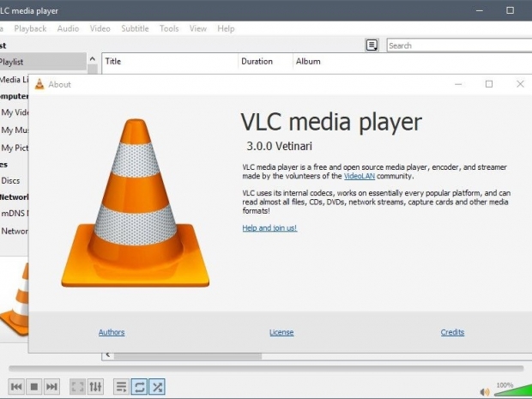The image size is (532, 399).
Task: Open the Authors link in About
Action: pos(112,332)
